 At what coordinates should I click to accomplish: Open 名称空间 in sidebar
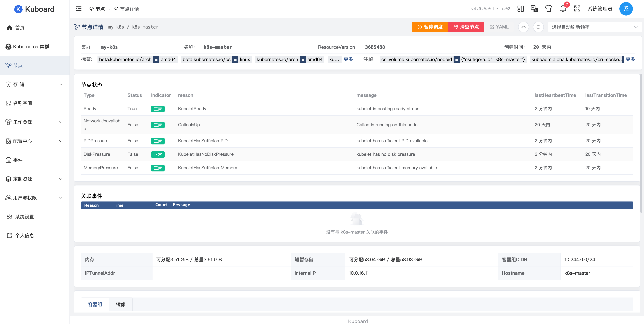click(35, 103)
